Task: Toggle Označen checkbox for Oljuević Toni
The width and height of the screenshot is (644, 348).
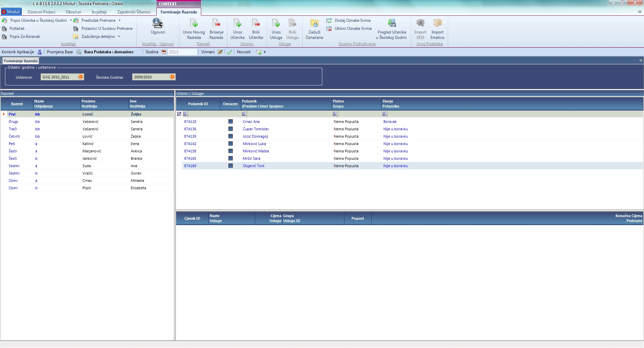Action: [230, 166]
